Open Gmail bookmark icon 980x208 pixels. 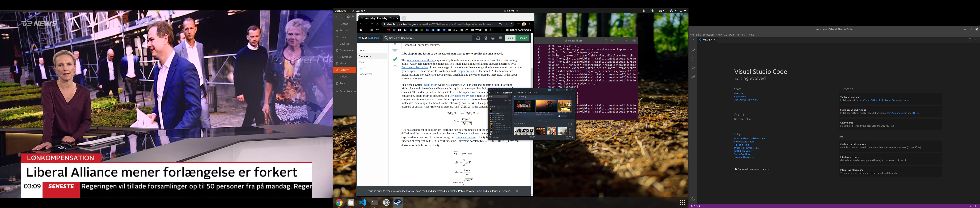pyautogui.click(x=361, y=30)
